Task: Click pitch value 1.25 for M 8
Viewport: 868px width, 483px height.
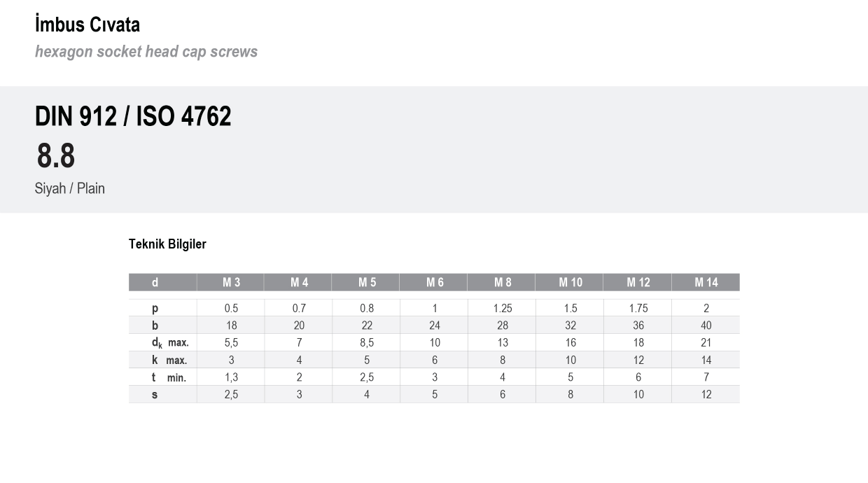Action: coord(503,308)
